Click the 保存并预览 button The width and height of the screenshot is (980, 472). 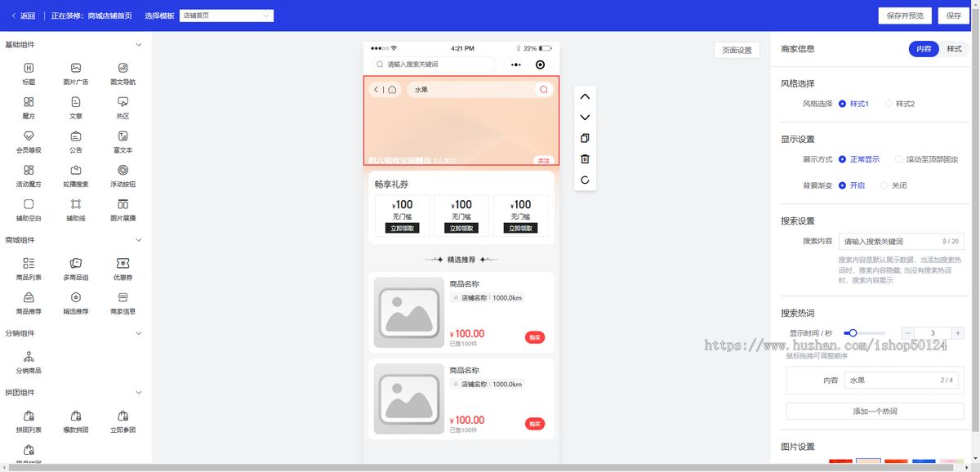point(904,16)
